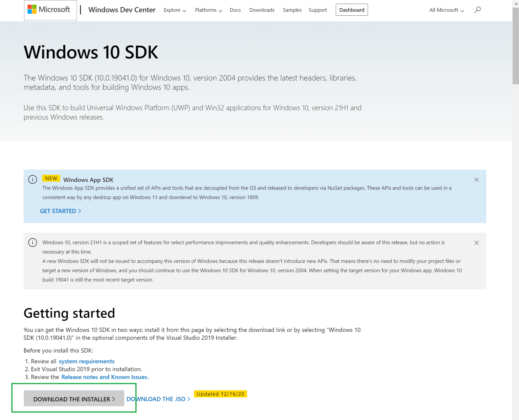Image resolution: width=519 pixels, height=420 pixels.
Task: Go to Downloads in navigation
Action: (x=262, y=10)
